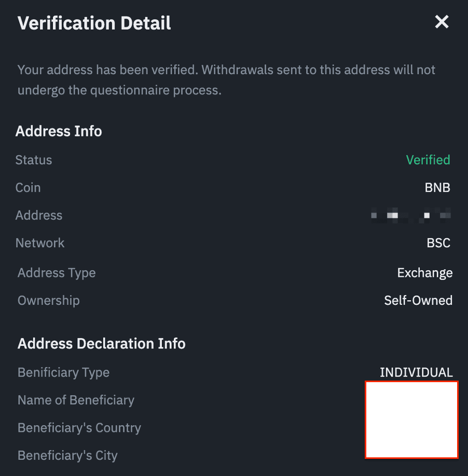Click the Ownership field label
This screenshot has height=476, width=468.
(x=49, y=300)
